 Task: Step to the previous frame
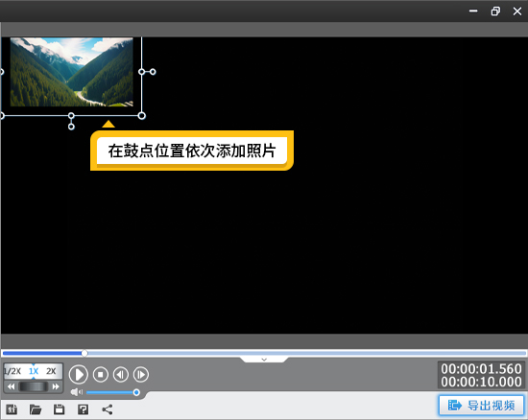click(121, 374)
